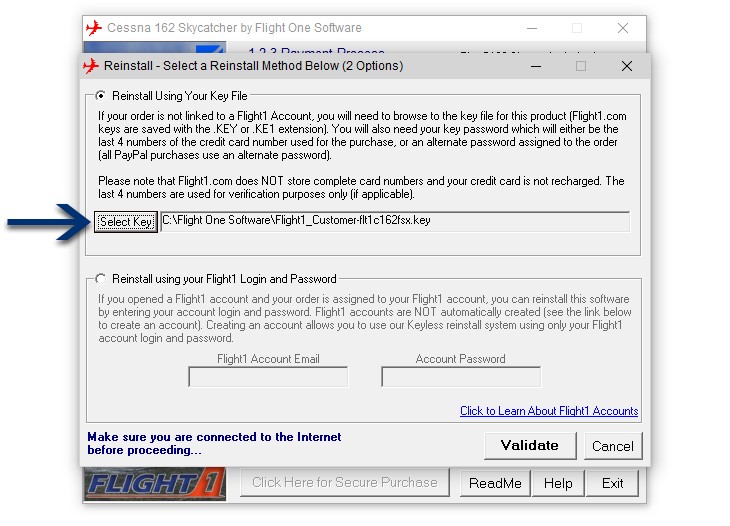Exit the Cessna 162 Skycatcher installer
The width and height of the screenshot is (730, 526).
(612, 483)
